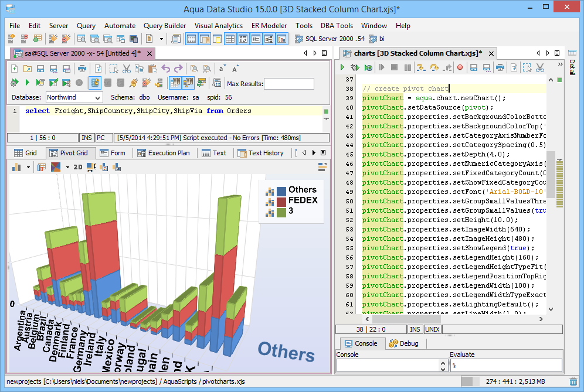Click the decrease font size 'a' icon
584x392 pixels.
pos(222,69)
